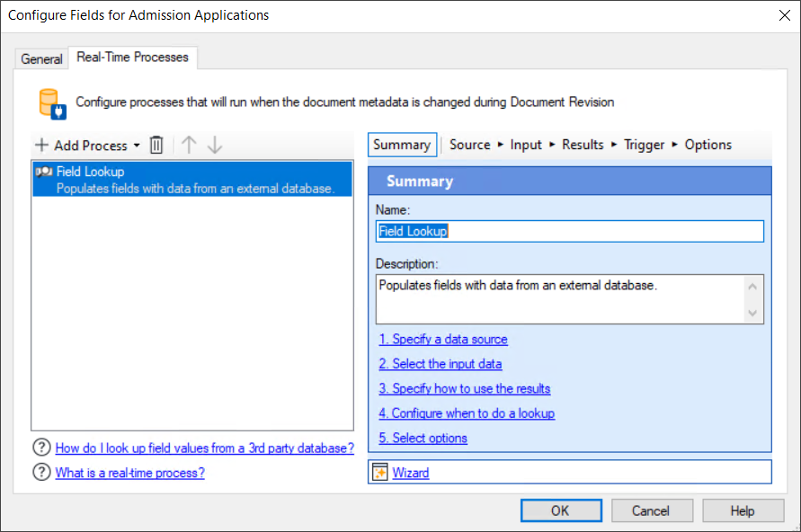Follow the Configure when to do a lookup link
This screenshot has width=801, height=532.
point(467,413)
